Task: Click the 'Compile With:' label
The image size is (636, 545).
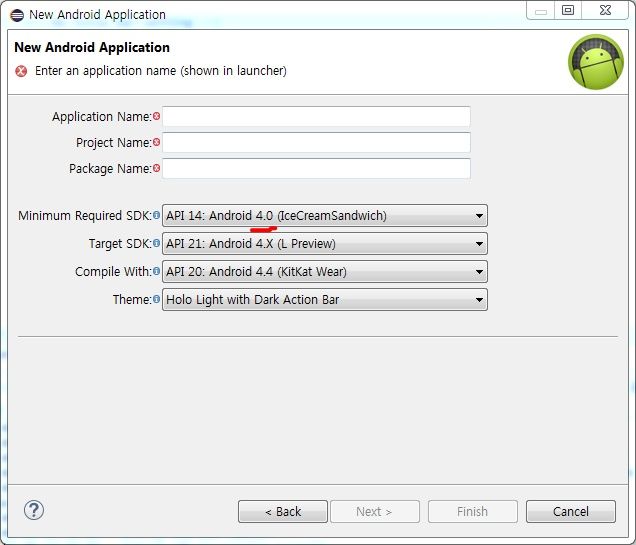Action: coord(114,271)
